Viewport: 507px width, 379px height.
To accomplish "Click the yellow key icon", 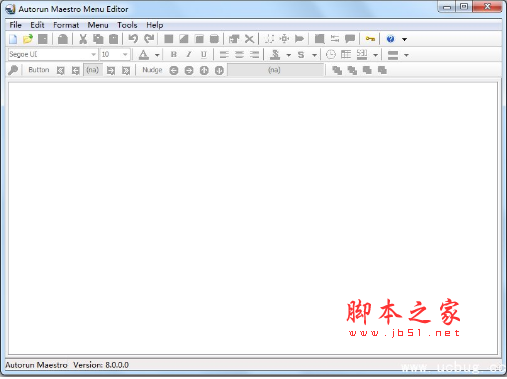I will [x=370, y=39].
